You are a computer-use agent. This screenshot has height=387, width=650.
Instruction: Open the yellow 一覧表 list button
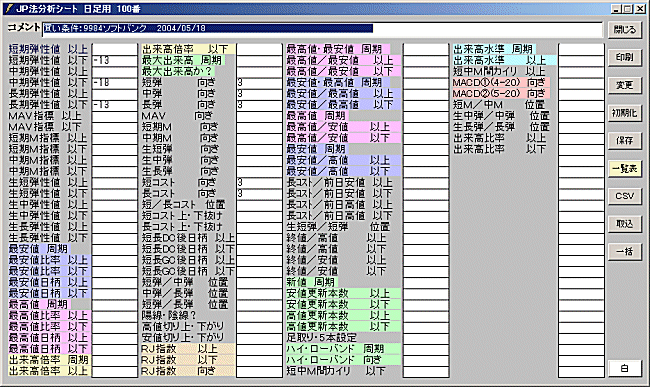625,169
